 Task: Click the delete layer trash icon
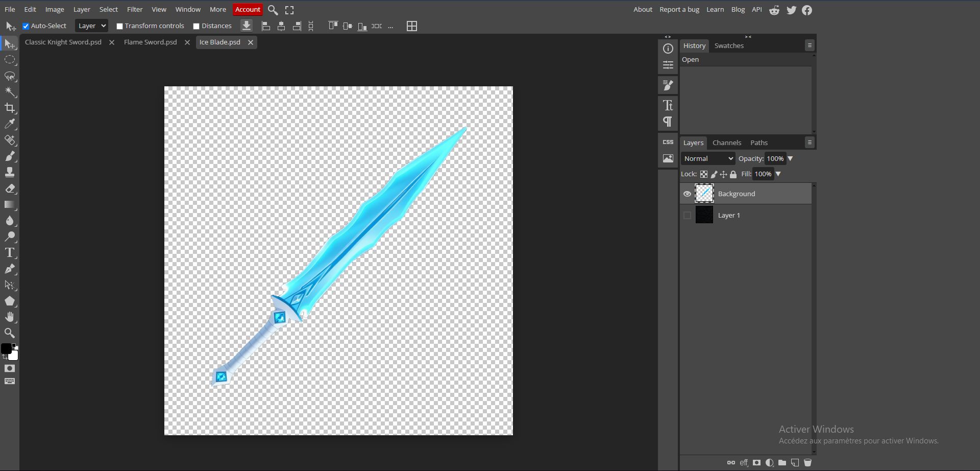[x=807, y=463]
